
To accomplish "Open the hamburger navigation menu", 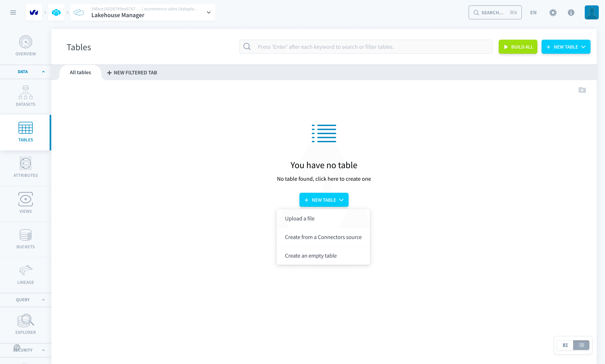I will point(13,12).
